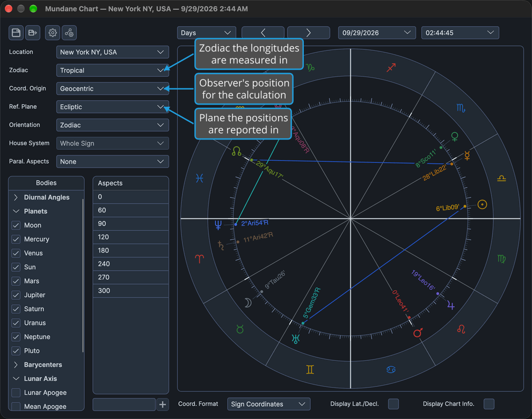
Task: Click the save chart floppy-disk icon
Action: coord(16,33)
